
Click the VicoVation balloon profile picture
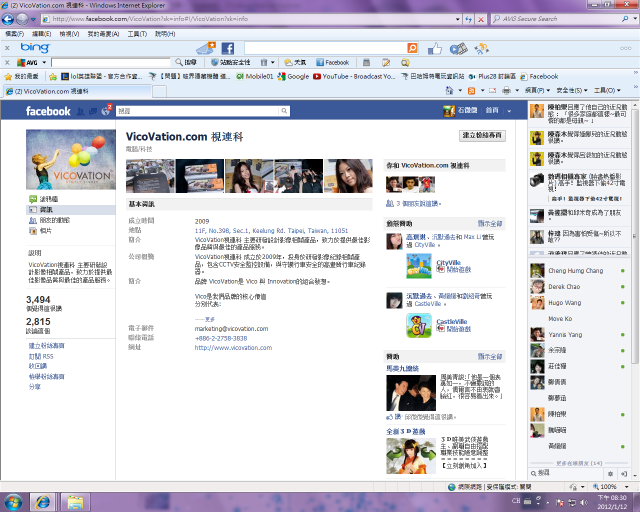[x=71, y=160]
